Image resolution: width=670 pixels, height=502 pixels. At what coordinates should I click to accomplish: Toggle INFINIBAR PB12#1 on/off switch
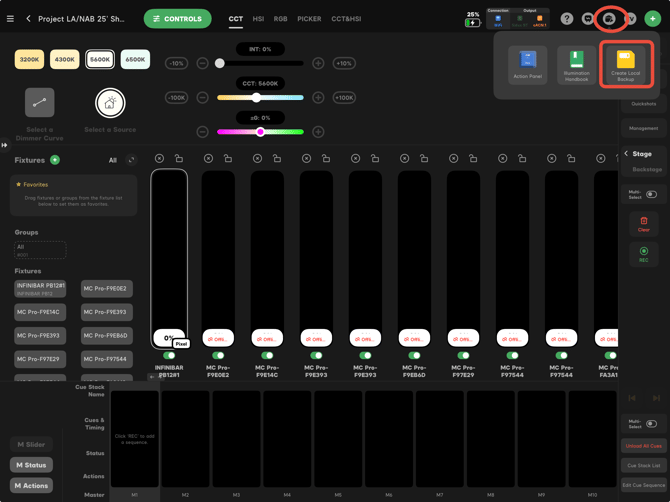pyautogui.click(x=169, y=355)
